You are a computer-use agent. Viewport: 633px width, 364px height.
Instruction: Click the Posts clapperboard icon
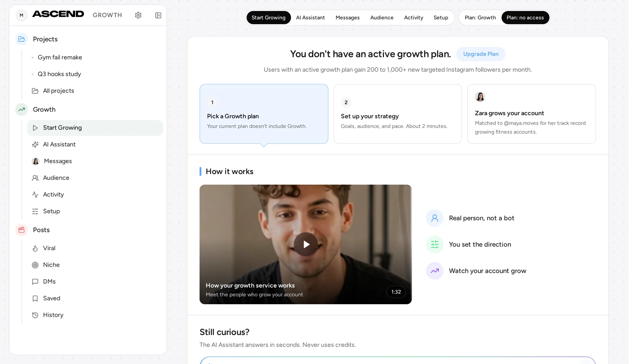pos(21,230)
